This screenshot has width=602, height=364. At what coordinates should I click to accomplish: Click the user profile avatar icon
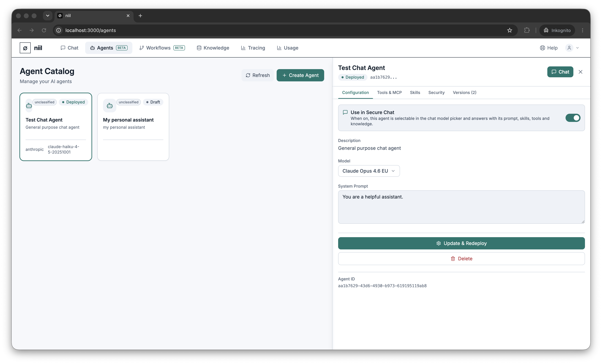tap(569, 48)
